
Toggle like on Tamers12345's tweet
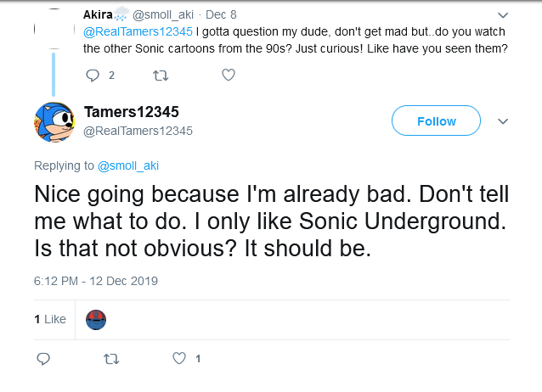179,359
